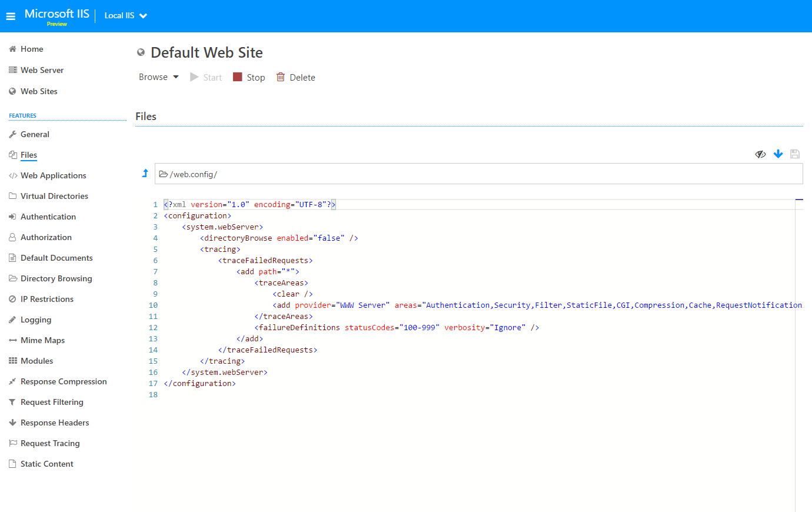This screenshot has height=512, width=812.
Task: Open Directory Browsing feature
Action: tap(56, 278)
